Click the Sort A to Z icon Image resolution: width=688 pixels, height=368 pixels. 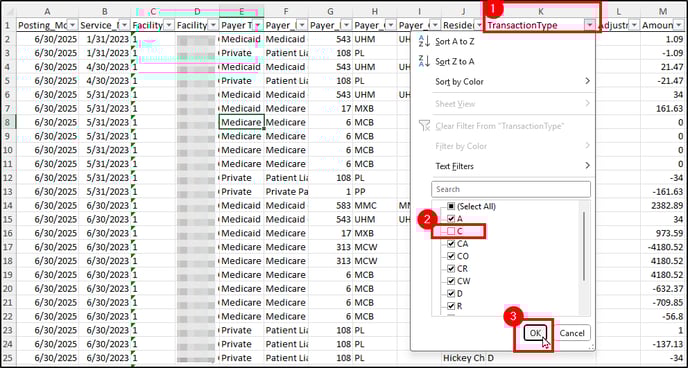click(x=424, y=42)
